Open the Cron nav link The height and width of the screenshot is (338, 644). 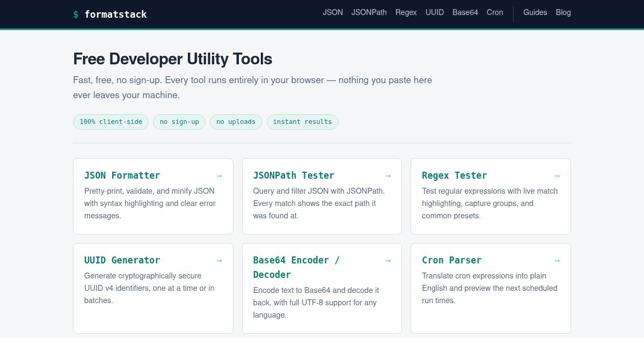click(x=495, y=12)
